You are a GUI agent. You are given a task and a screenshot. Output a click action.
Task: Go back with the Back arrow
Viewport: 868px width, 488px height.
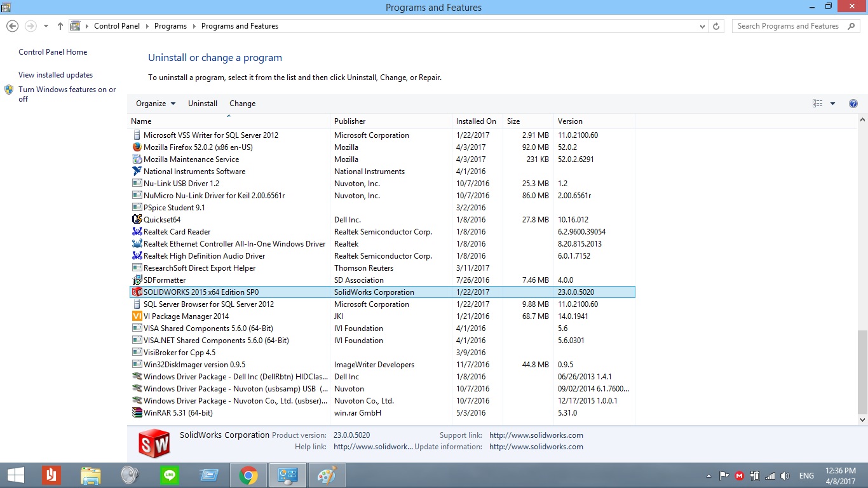pyautogui.click(x=12, y=26)
